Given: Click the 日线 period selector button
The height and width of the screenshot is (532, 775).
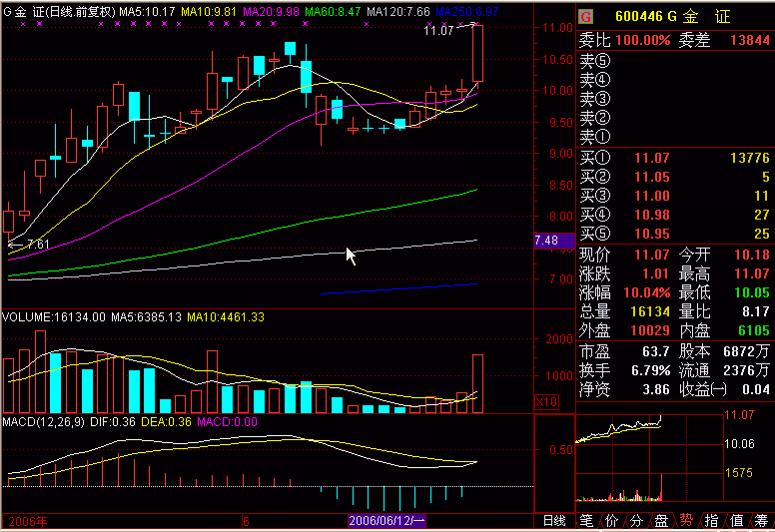Looking at the screenshot, I should point(553,521).
